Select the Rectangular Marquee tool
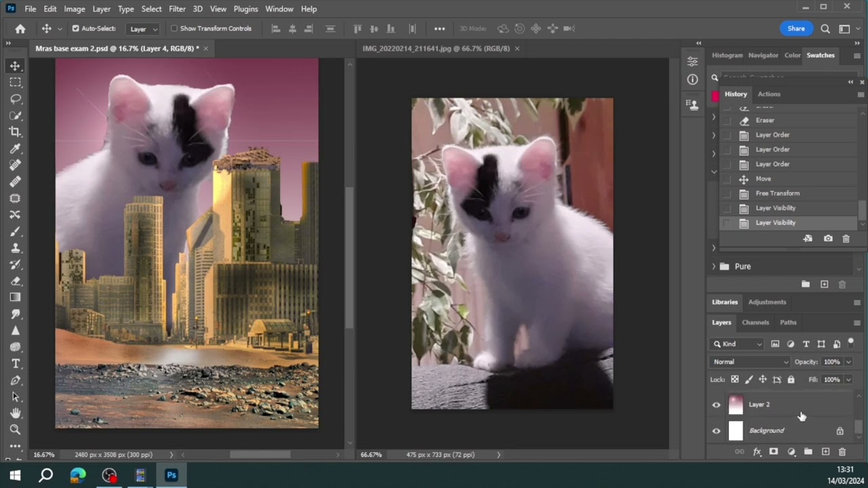 pos(15,82)
